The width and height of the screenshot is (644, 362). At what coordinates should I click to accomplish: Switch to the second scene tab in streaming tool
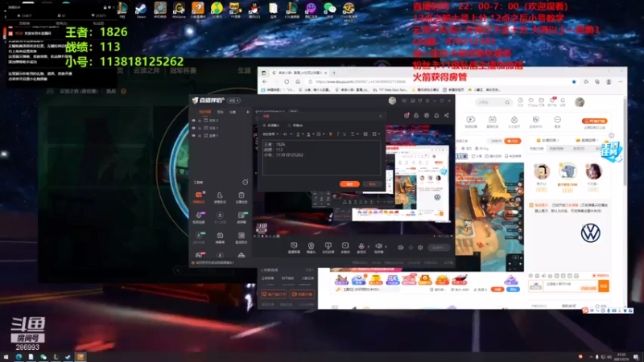pyautogui.click(x=221, y=112)
